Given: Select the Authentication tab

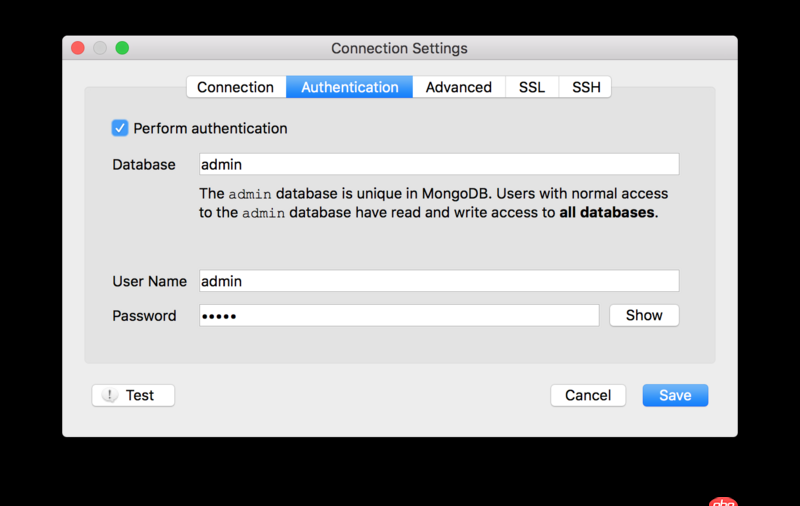Looking at the screenshot, I should pyautogui.click(x=349, y=87).
